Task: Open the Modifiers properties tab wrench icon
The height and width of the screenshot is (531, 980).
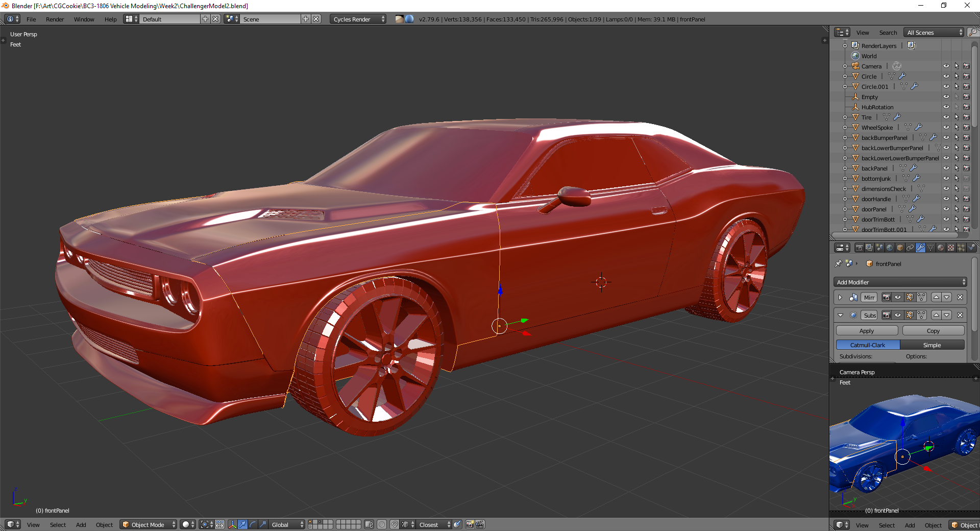Action: (x=920, y=248)
